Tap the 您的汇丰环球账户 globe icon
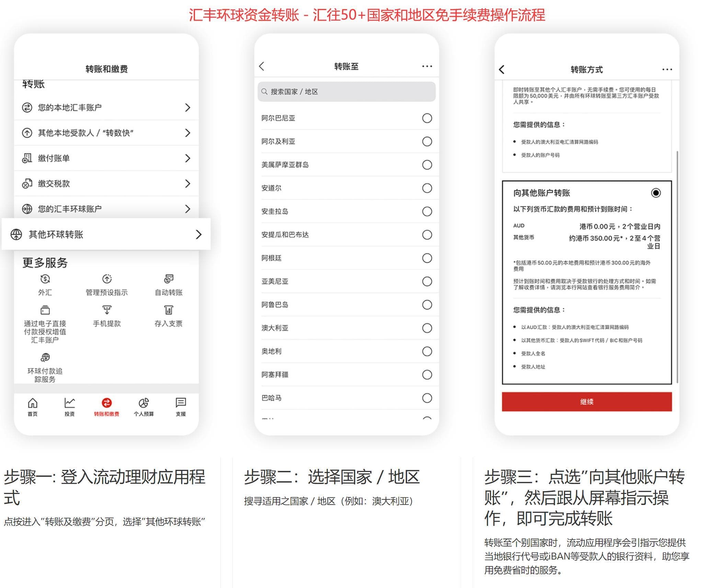Image resolution: width=701 pixels, height=588 pixels. [27, 209]
